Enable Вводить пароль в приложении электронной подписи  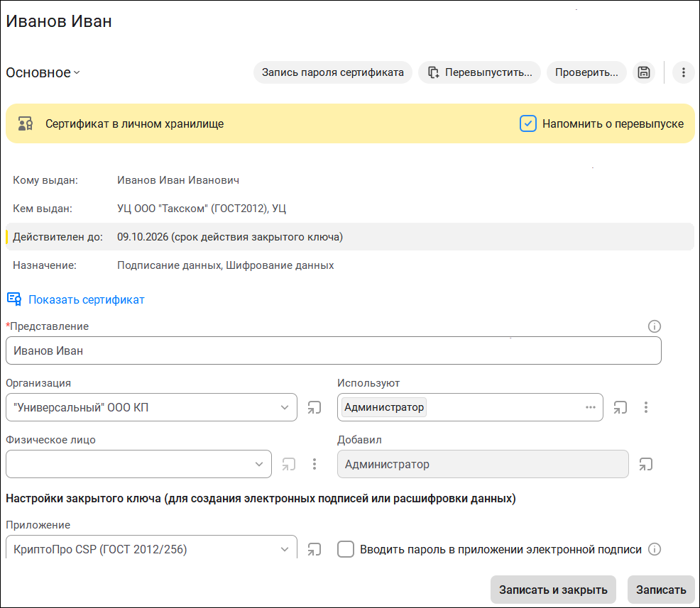pyautogui.click(x=346, y=549)
